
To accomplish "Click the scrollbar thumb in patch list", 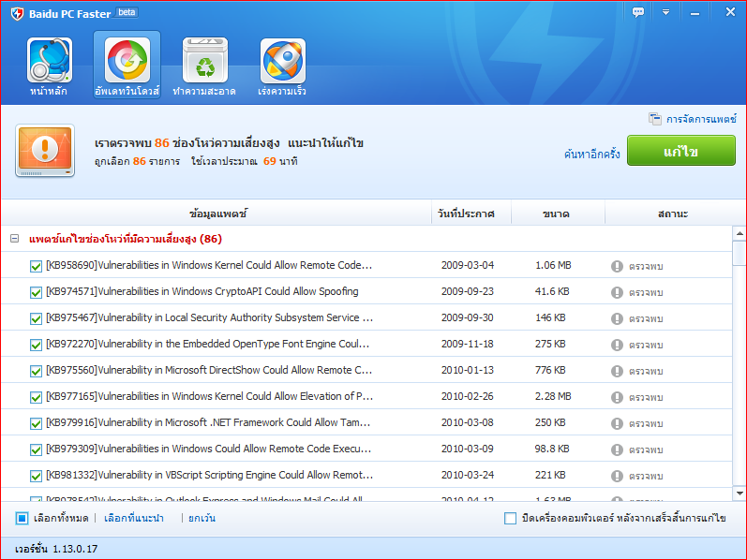I will (740, 253).
